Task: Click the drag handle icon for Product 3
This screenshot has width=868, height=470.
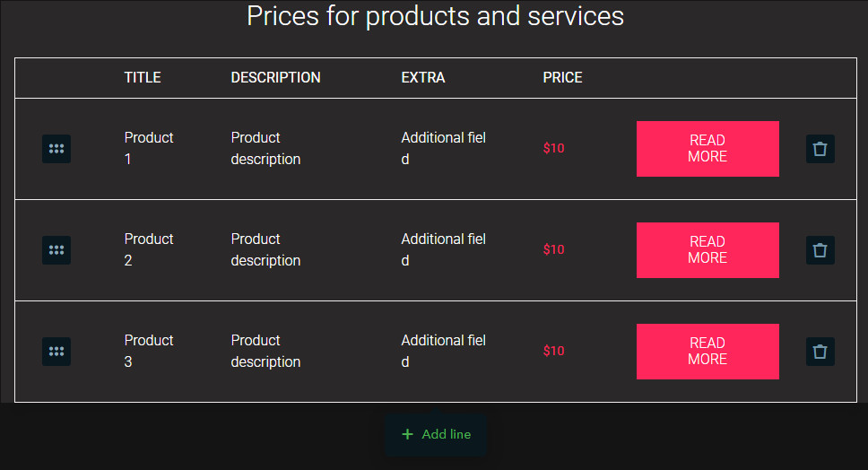Action: pos(56,352)
